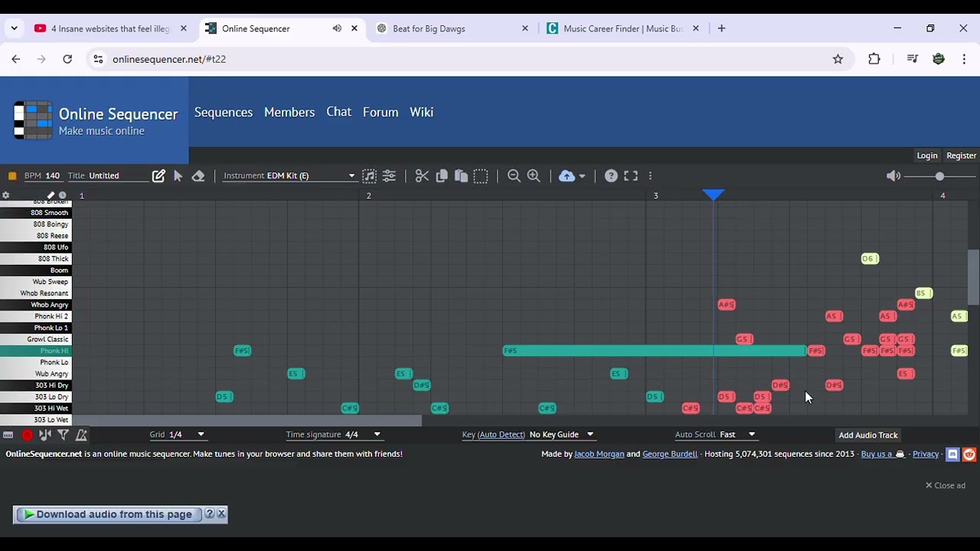Click the red Record button
The height and width of the screenshot is (551, 980).
coord(27,435)
